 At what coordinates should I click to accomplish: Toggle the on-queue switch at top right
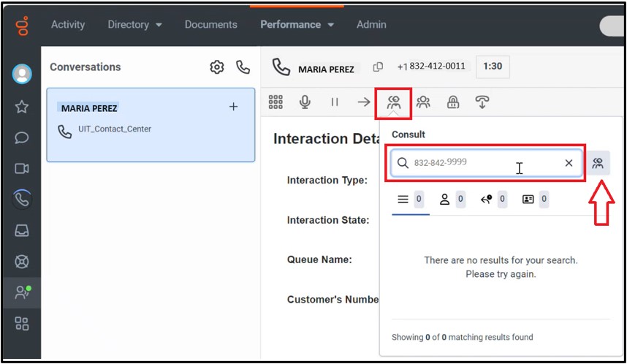(x=612, y=26)
